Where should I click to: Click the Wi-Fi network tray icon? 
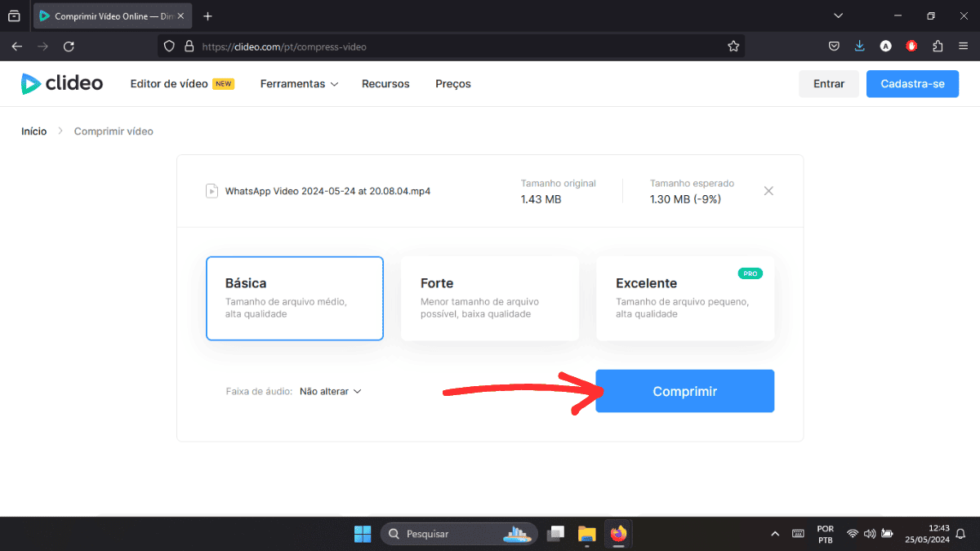853,534
